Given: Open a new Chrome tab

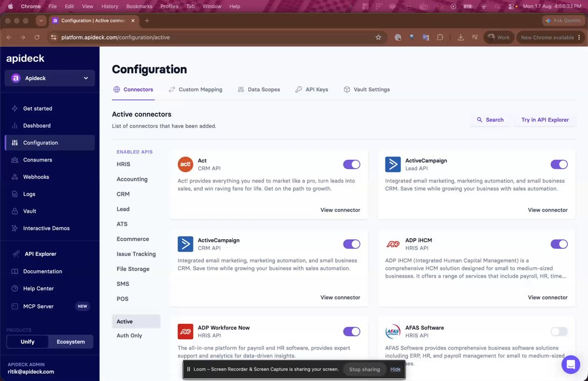Looking at the screenshot, I should coord(147,21).
